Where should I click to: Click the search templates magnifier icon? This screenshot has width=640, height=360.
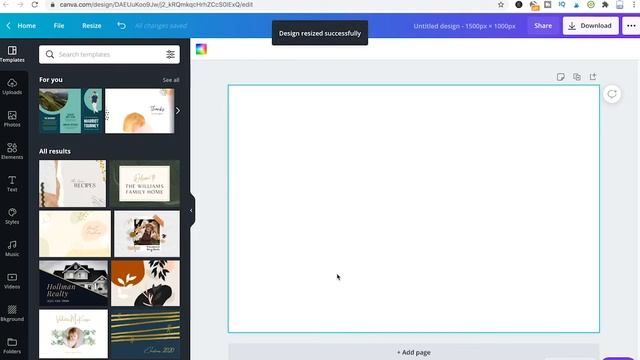(50, 54)
